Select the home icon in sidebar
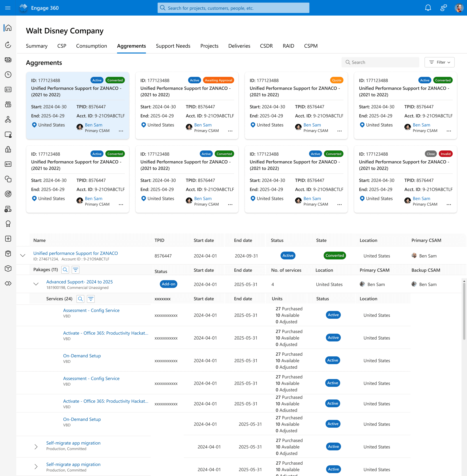 click(8, 28)
